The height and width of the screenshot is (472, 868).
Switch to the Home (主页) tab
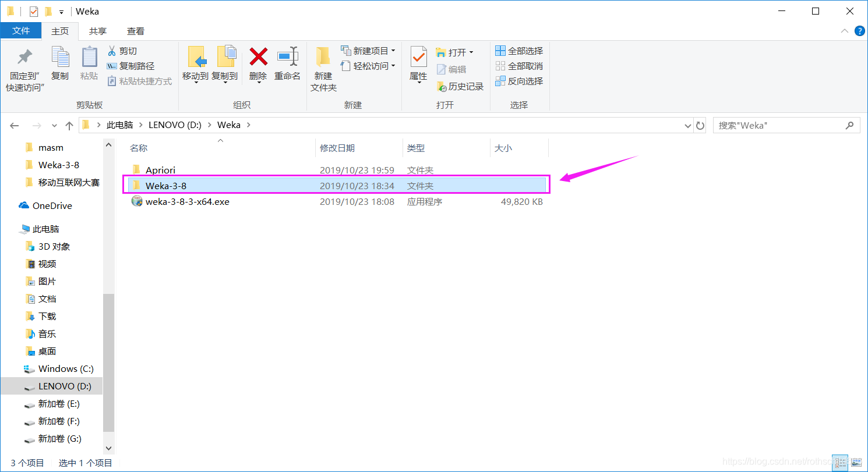(60, 31)
